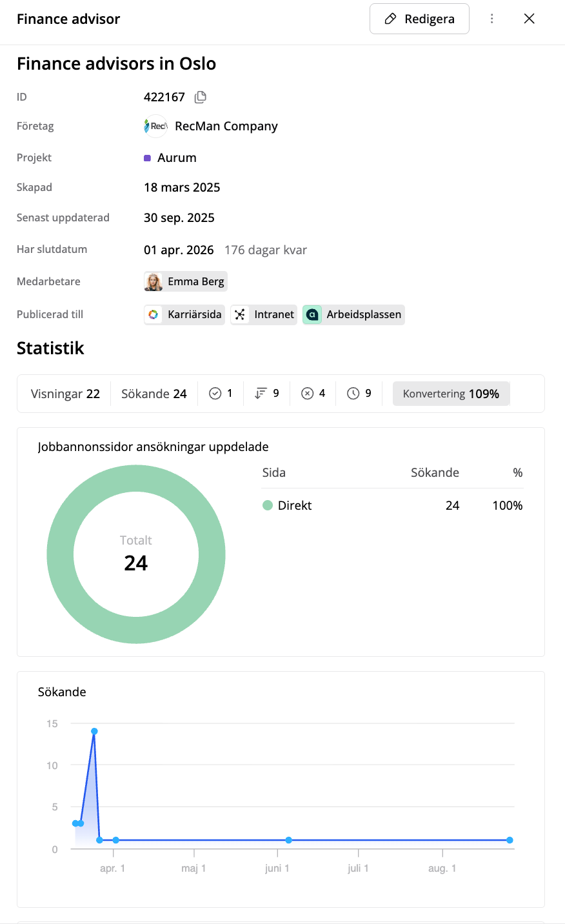The width and height of the screenshot is (565, 924).
Task: Select the purple Aurum project dot
Action: [x=148, y=158]
